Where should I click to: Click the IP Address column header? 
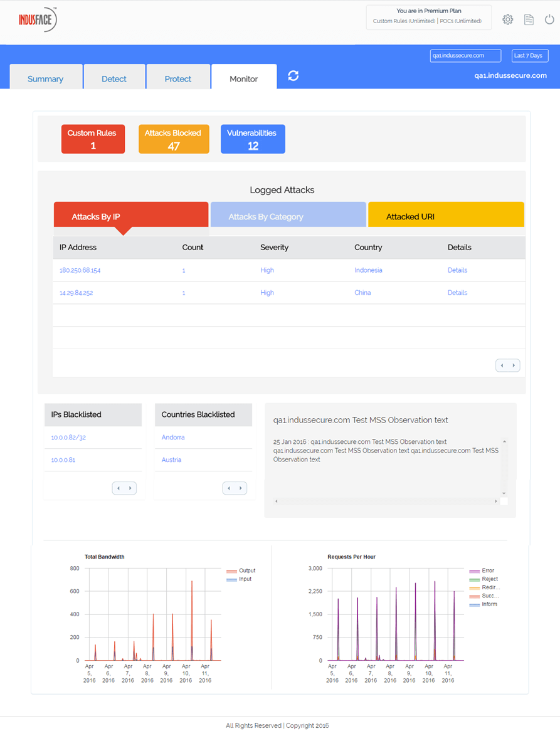click(78, 248)
